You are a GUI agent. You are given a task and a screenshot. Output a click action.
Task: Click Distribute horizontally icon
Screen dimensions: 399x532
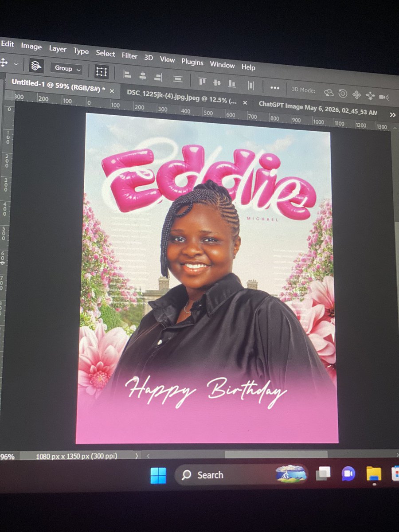[x=251, y=85]
